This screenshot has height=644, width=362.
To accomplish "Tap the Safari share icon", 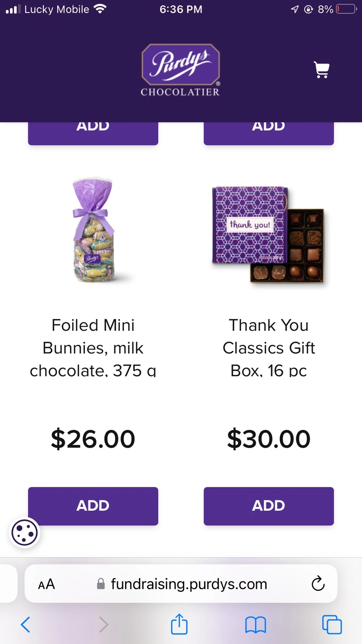I will tap(179, 624).
